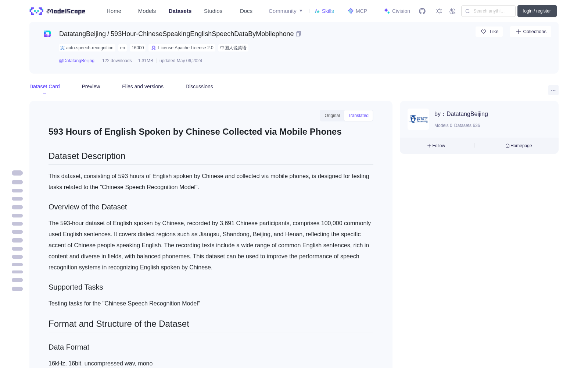The width and height of the screenshot is (588, 368).
Task: Click dataset repo name 593Hour-ChineseSpeakingEnglishSpeechDataByMobilephone
Action: [202, 34]
